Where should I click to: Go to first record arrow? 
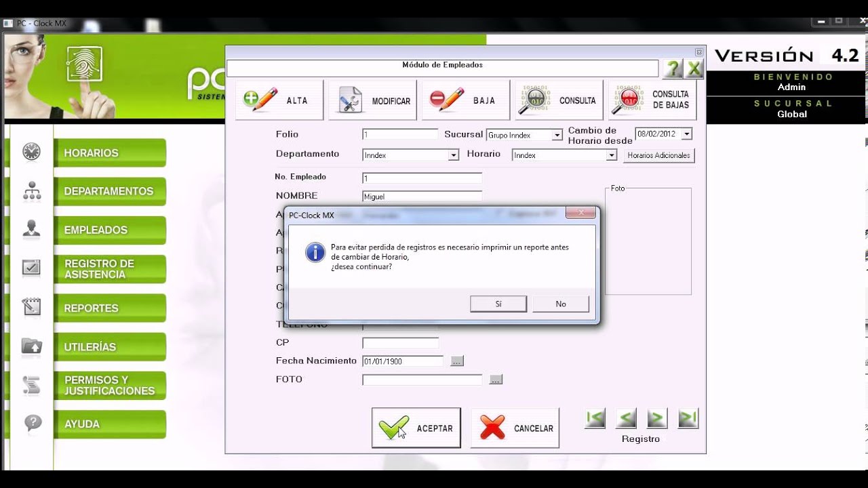tap(595, 418)
